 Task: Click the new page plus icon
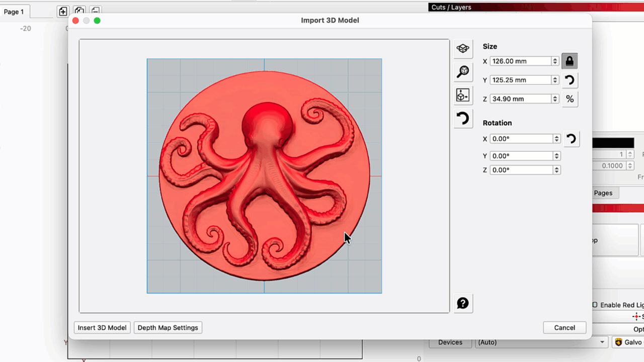pos(63,11)
